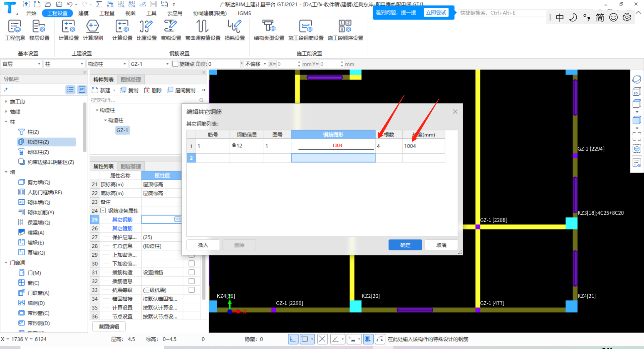
Task: Click the sum Σ icon in quick toolbar
Action: [x=99, y=4]
